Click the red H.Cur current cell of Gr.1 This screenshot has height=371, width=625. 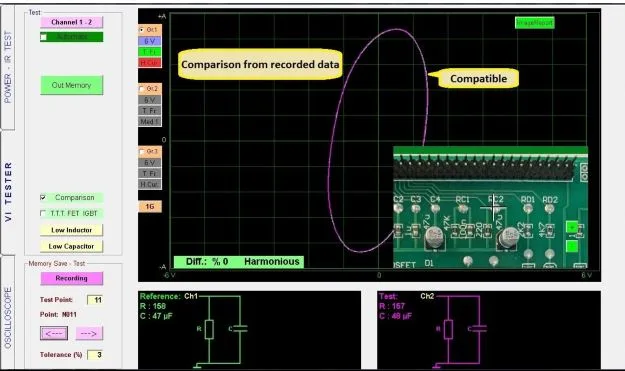[149, 63]
